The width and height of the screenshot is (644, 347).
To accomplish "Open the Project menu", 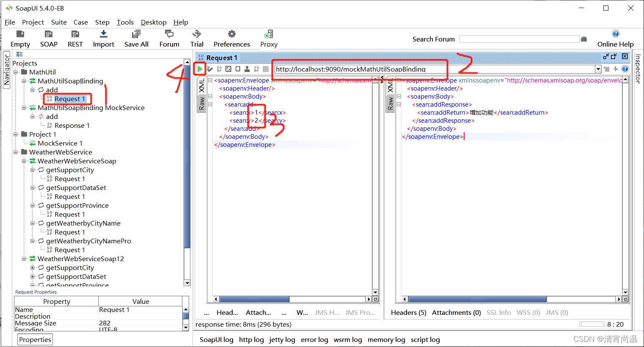I will [33, 22].
